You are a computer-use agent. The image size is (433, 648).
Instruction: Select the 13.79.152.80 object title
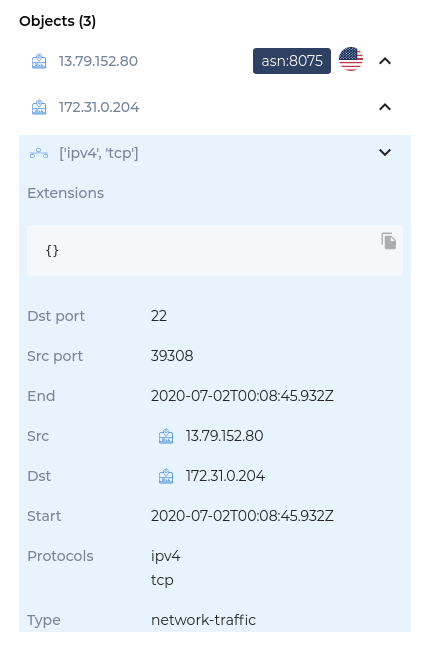pyautogui.click(x=98, y=61)
